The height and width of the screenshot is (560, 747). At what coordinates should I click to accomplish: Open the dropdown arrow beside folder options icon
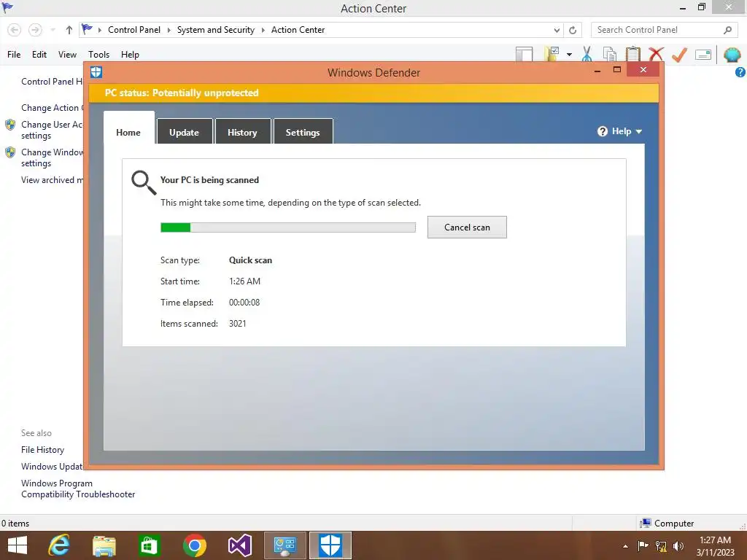click(569, 55)
